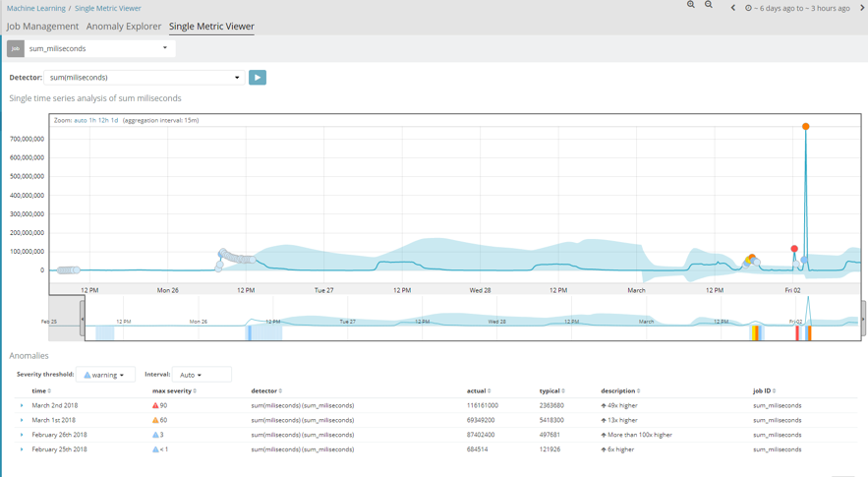Open Machine Learning breadcrumb link
The height and width of the screenshot is (477, 868).
(x=36, y=8)
